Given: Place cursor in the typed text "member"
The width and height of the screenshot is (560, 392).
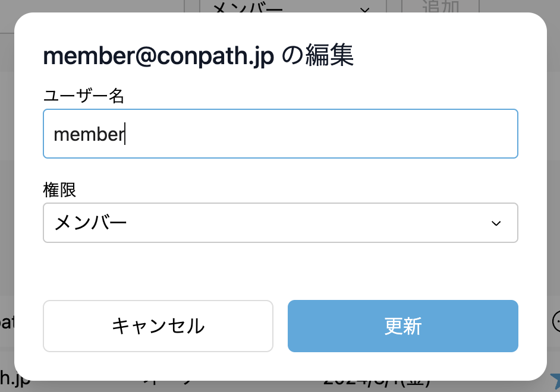Looking at the screenshot, I should [x=88, y=134].
